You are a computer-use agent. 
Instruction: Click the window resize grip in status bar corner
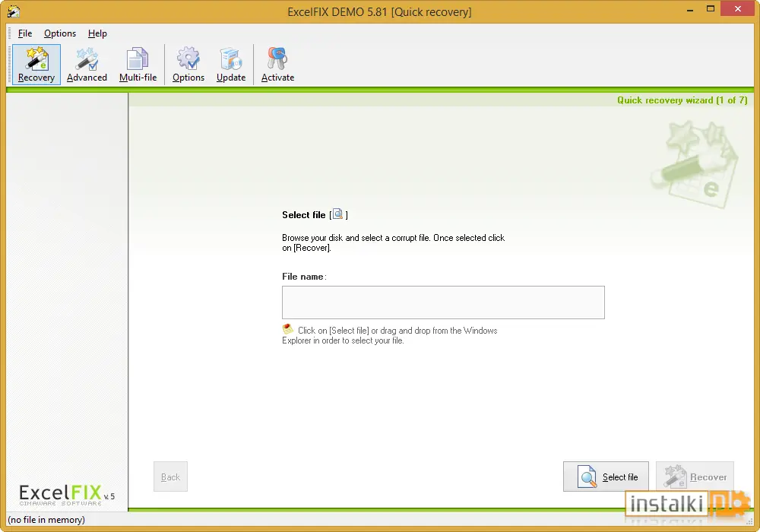749,521
